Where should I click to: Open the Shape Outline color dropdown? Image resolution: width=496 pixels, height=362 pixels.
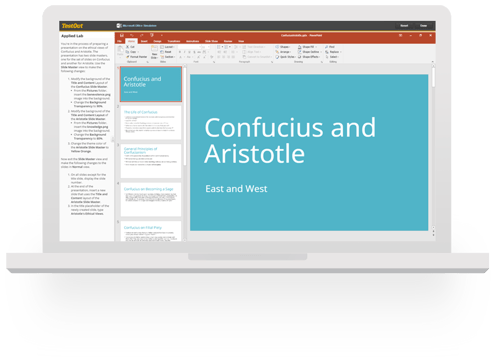click(x=309, y=52)
